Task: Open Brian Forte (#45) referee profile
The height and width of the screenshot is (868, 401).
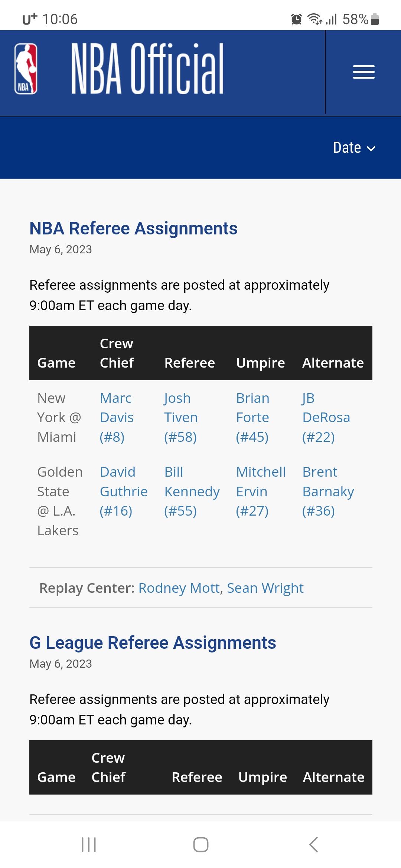Action: coord(252,417)
